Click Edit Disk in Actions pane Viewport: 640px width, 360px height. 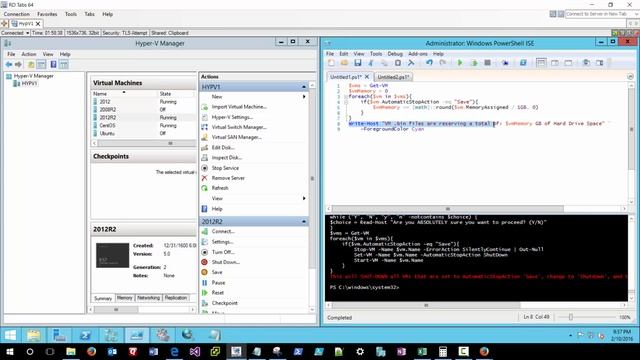(223, 147)
